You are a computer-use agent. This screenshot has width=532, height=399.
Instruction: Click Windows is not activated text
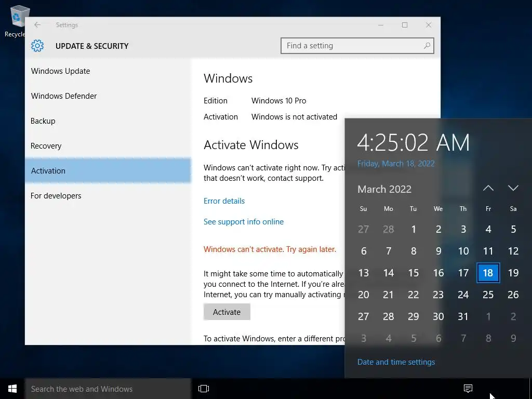click(x=294, y=117)
